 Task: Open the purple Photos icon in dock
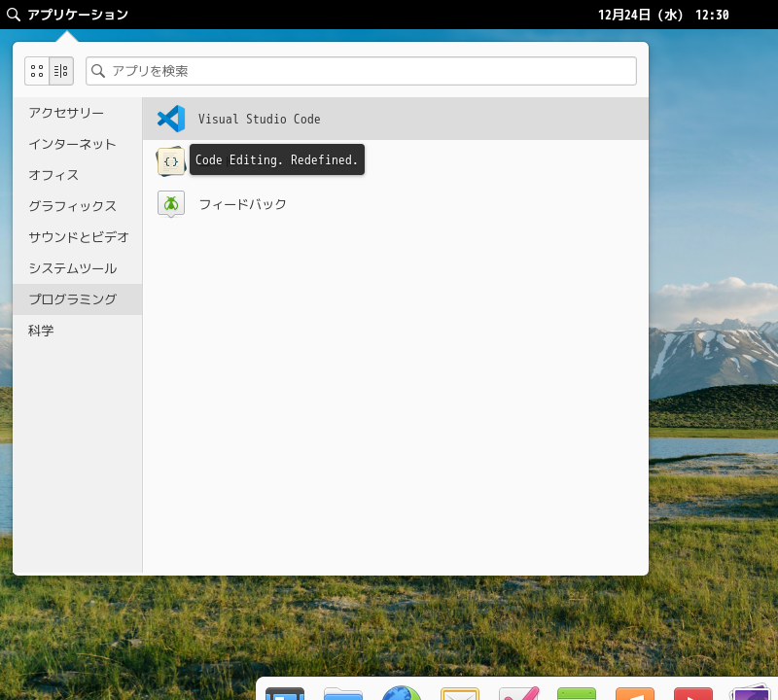pyautogui.click(x=750, y=692)
